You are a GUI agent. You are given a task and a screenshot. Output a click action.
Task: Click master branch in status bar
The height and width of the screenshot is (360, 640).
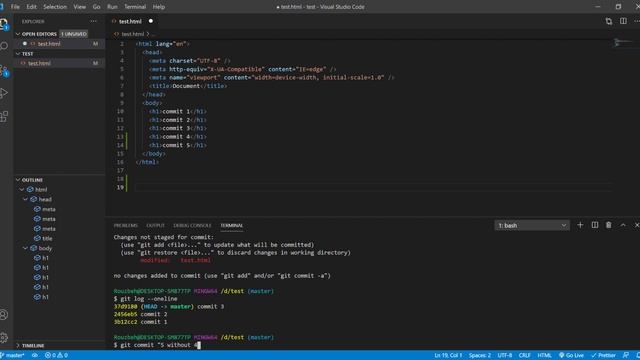pyautogui.click(x=13, y=356)
